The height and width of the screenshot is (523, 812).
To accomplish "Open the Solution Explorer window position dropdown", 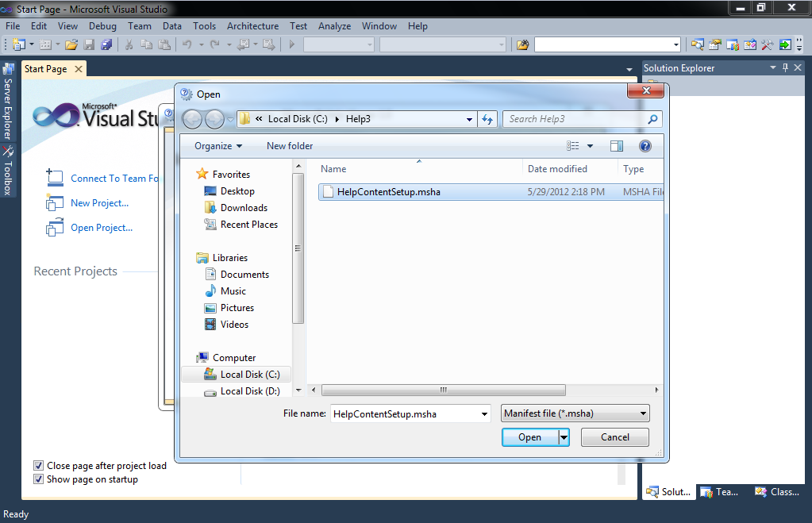I will [x=773, y=67].
